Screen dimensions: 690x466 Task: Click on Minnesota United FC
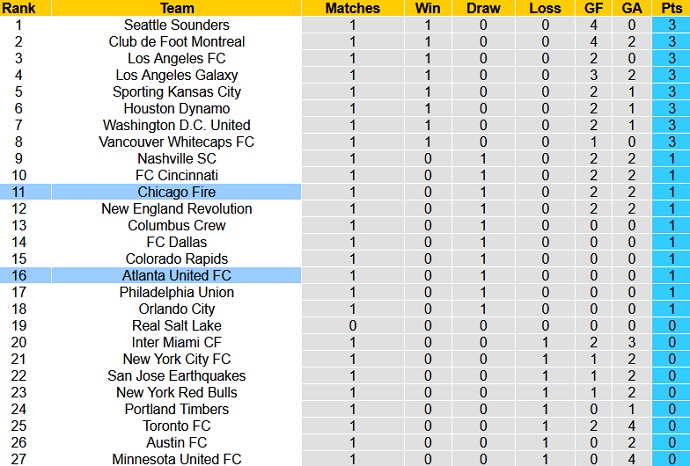176,459
